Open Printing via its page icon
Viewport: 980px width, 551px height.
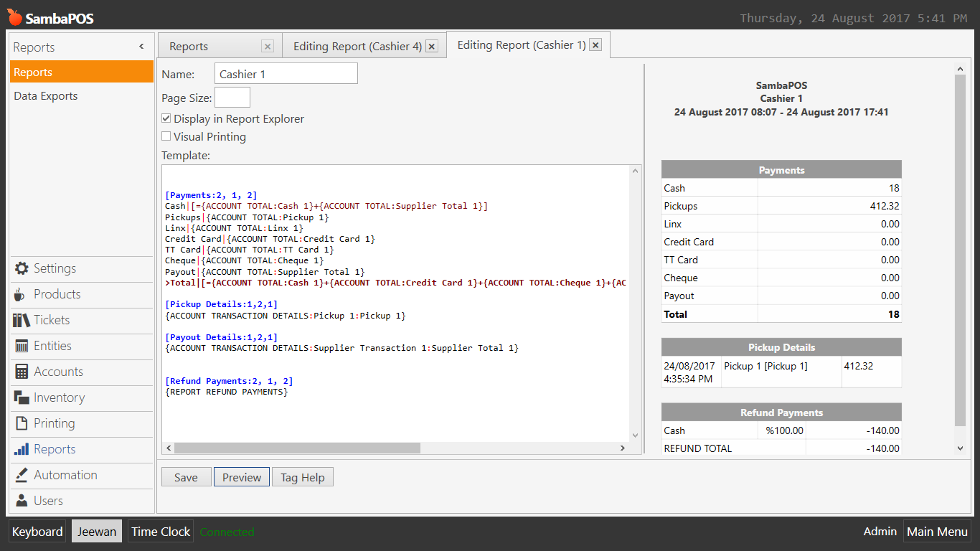(22, 423)
